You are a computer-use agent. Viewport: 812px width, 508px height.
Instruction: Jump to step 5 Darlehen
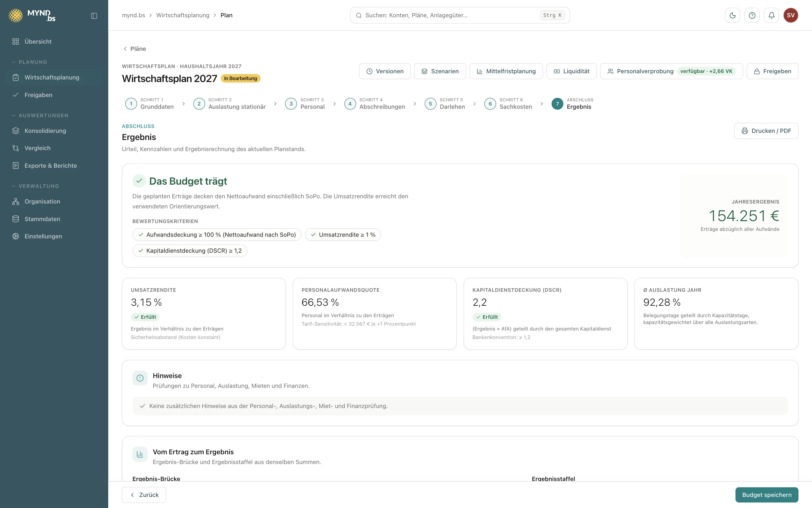[x=445, y=104]
